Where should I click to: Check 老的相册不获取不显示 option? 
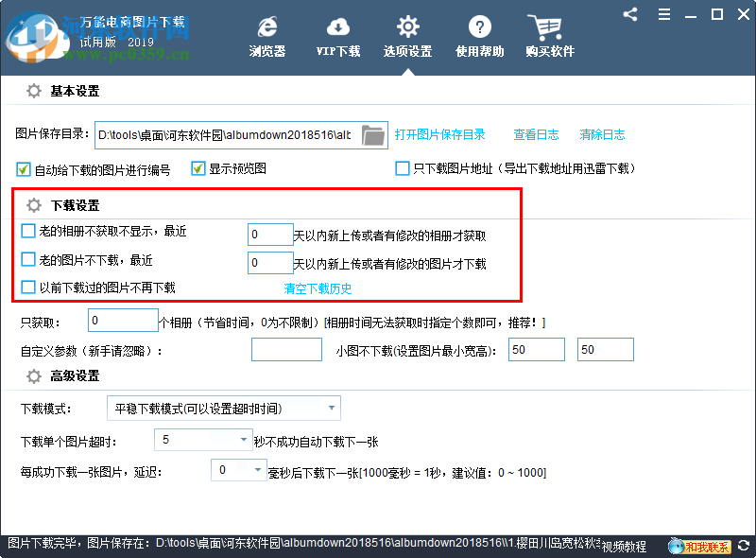pos(27,230)
